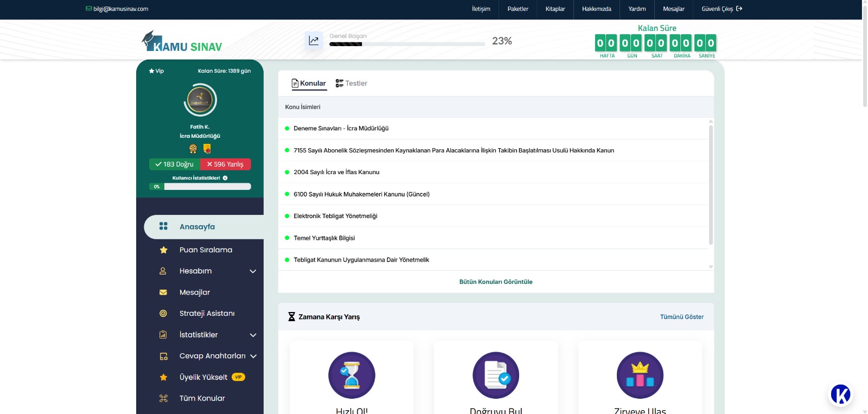Click the topic list scrollbar

[x=711, y=184]
